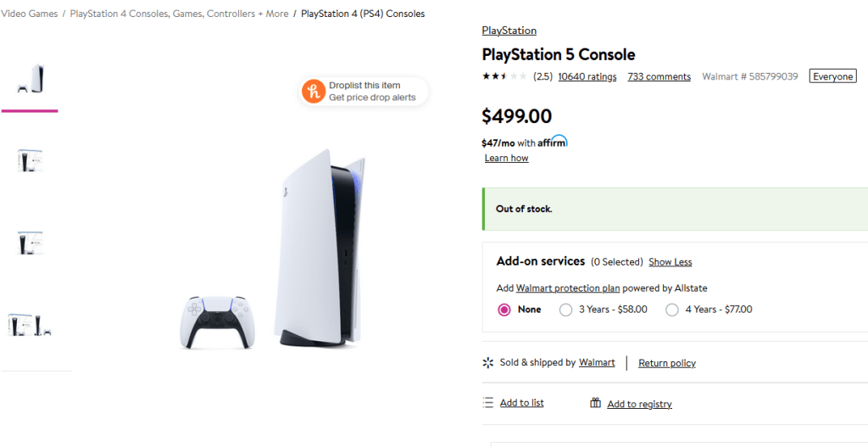Viewport: 868px width, 447px height.
Task: Choose the 4 Years - $77.00 plan
Action: [x=672, y=310]
